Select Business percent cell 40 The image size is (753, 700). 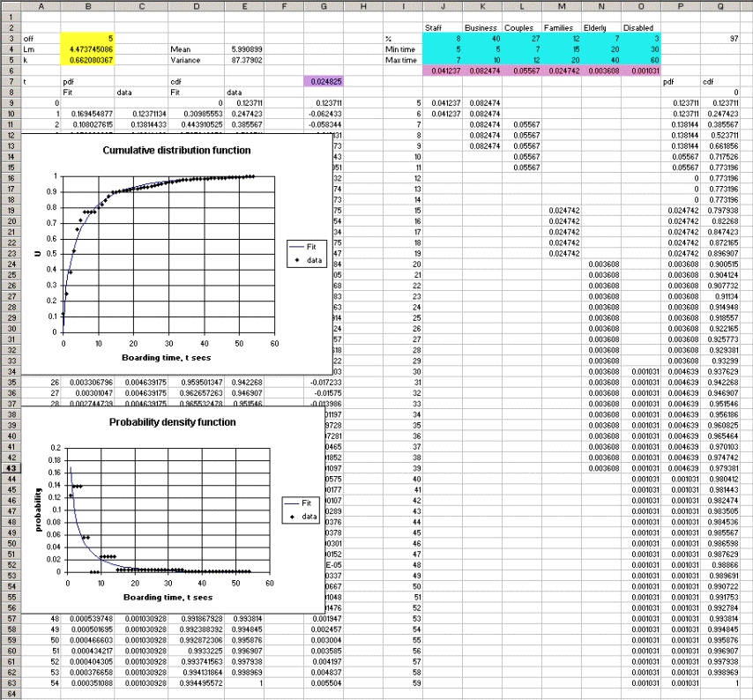coord(482,39)
